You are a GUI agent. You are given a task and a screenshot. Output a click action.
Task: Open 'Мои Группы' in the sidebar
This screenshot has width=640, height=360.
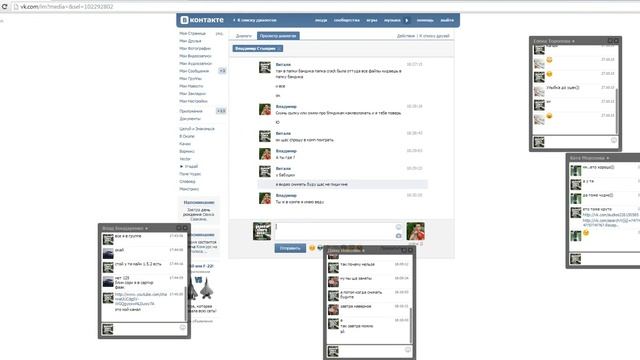point(190,78)
